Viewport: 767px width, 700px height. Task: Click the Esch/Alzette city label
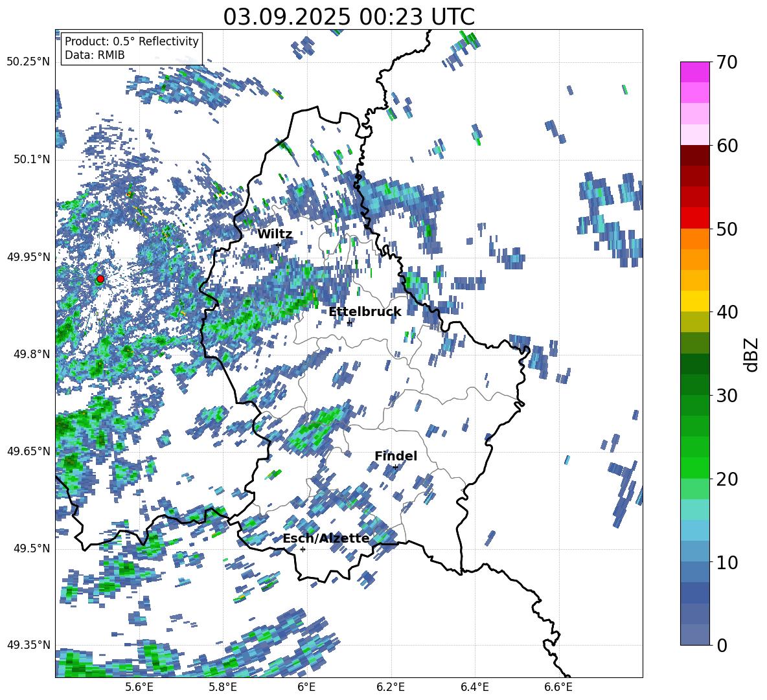pos(326,538)
